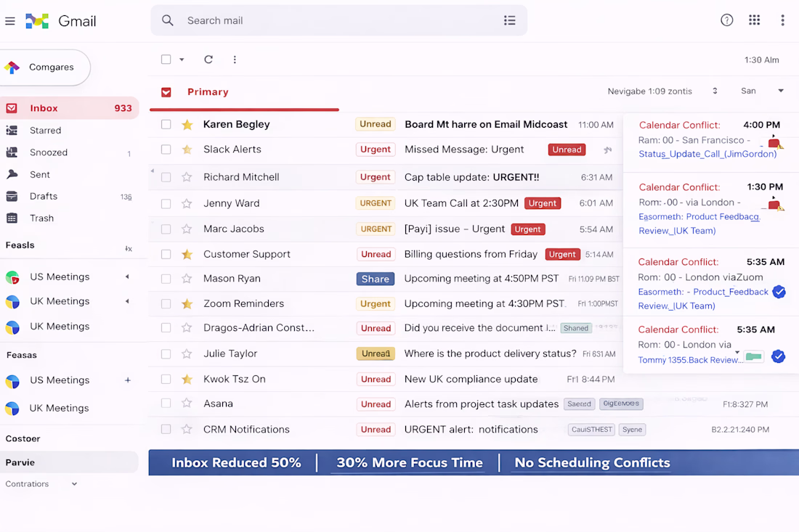Check the Marc Jacobs email
This screenshot has height=532, width=799.
(x=166, y=229)
